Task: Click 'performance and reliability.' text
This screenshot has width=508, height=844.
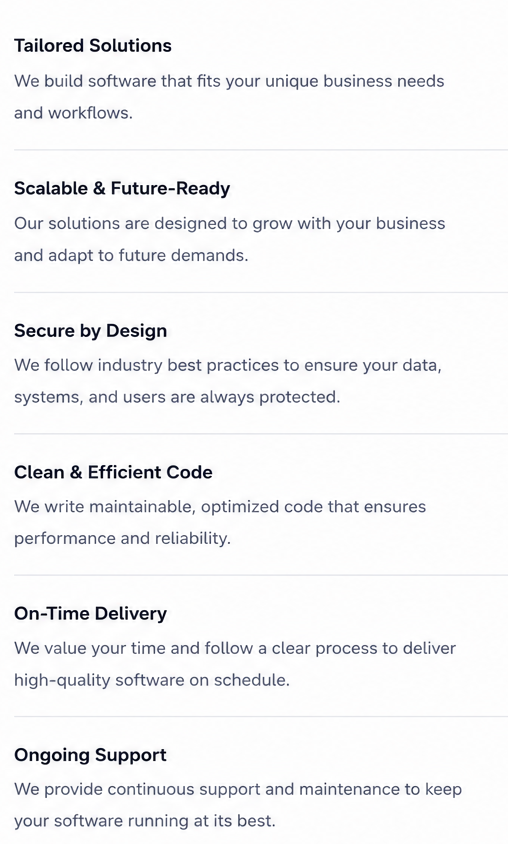Action: (x=122, y=538)
